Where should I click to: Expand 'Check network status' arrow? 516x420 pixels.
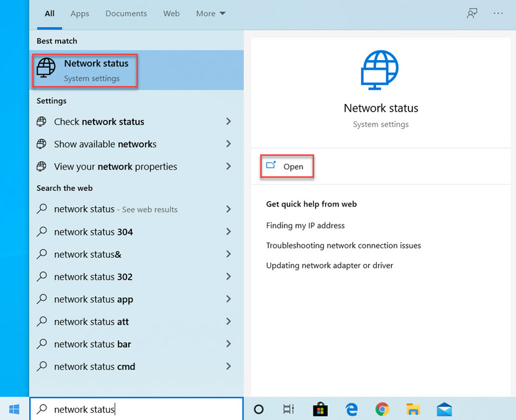click(228, 121)
